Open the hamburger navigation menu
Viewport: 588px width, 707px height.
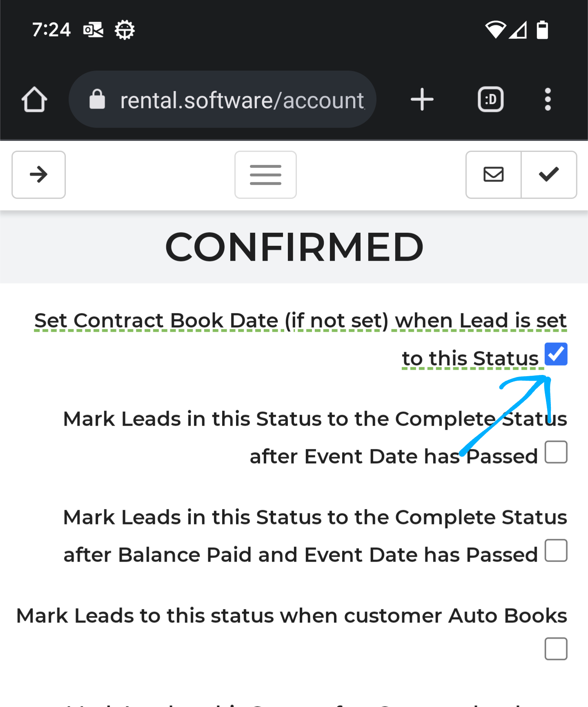tap(265, 175)
